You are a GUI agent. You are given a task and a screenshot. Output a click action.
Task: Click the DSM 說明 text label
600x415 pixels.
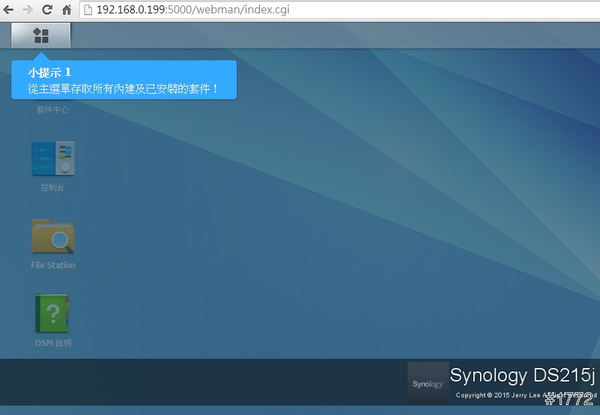pos(53,343)
